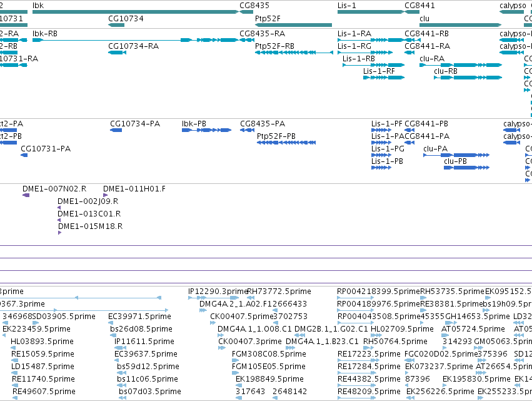Image resolution: width=532 pixels, height=401 pixels.
Task: Select the clu gene feature
Action: (x=460, y=25)
